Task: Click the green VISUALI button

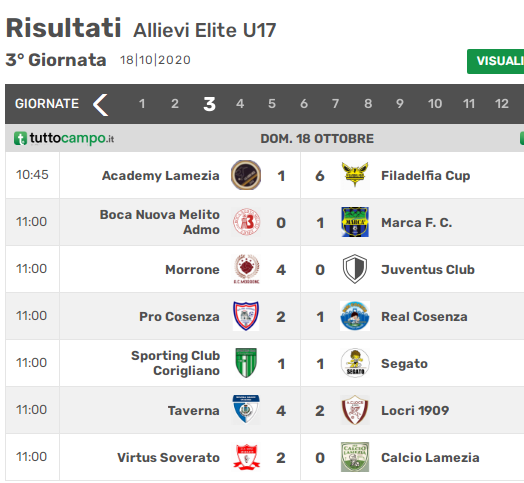Action: tap(495, 62)
